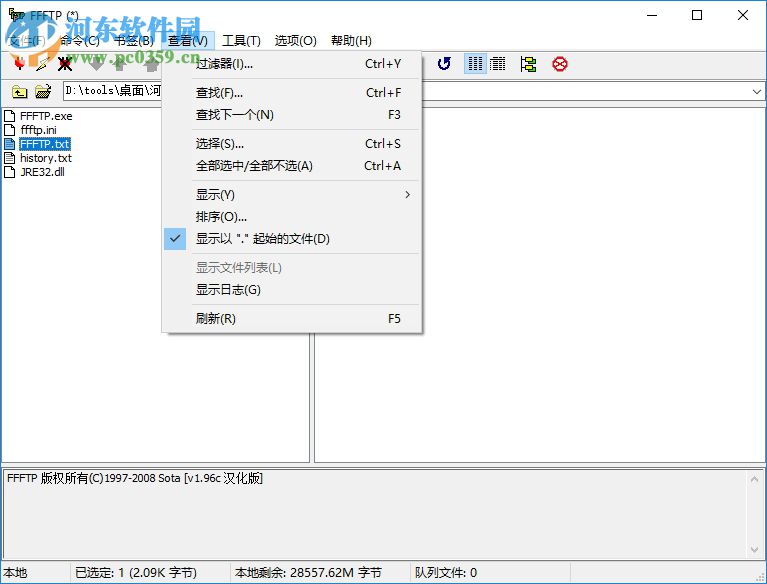Click the Connect plug icon in toolbar
The height and width of the screenshot is (584, 767).
click(20, 64)
